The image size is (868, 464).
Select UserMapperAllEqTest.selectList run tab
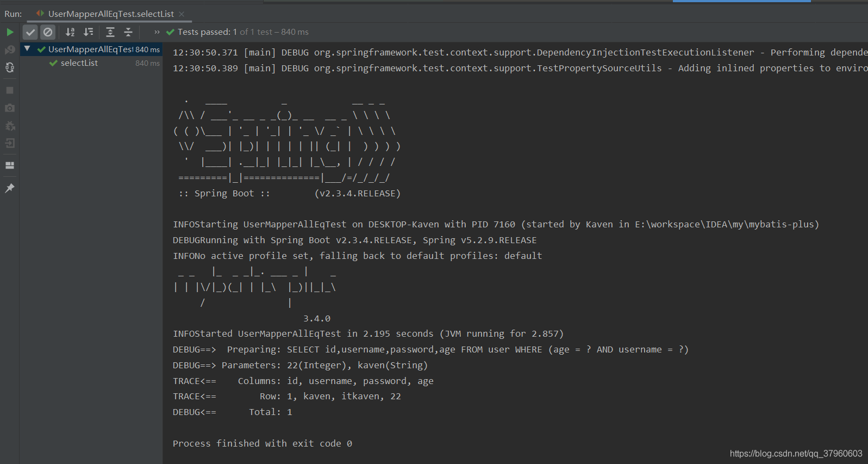110,14
